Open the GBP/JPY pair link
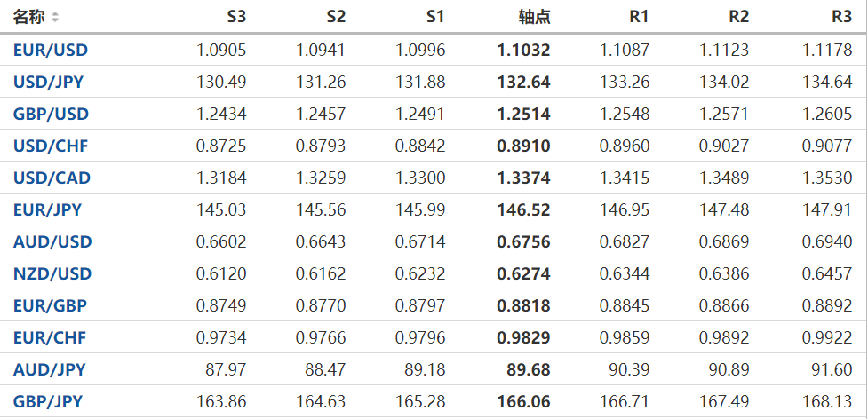The image size is (868, 419). [48, 402]
